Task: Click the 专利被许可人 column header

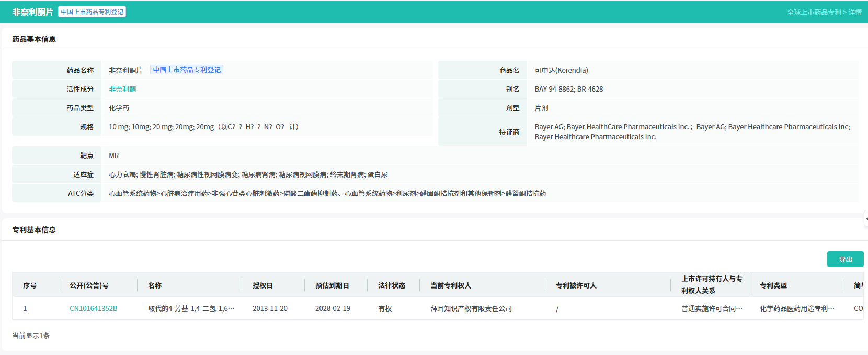Action: [x=576, y=285]
